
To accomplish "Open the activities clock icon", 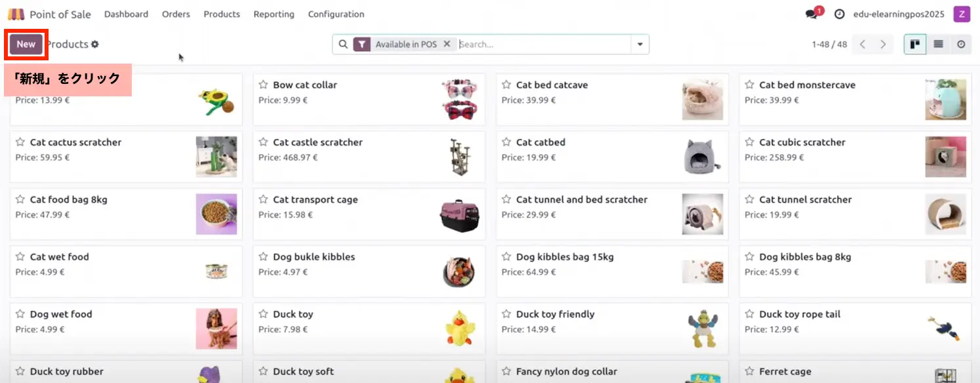I will [x=839, y=14].
